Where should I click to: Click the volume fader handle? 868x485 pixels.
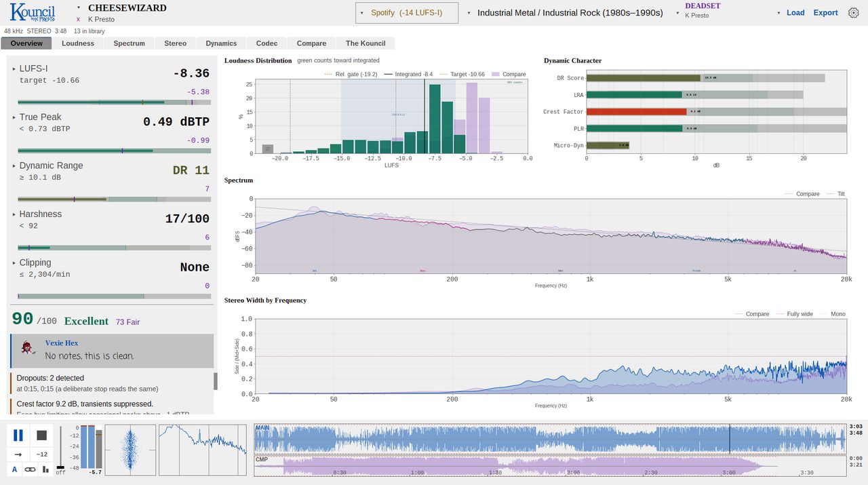coord(60,467)
